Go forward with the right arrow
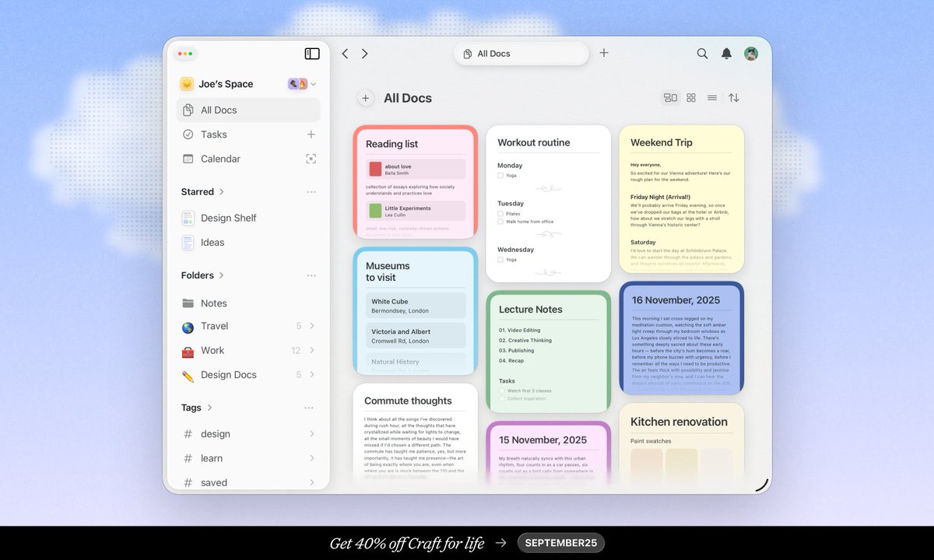This screenshot has width=934, height=560. tap(364, 54)
